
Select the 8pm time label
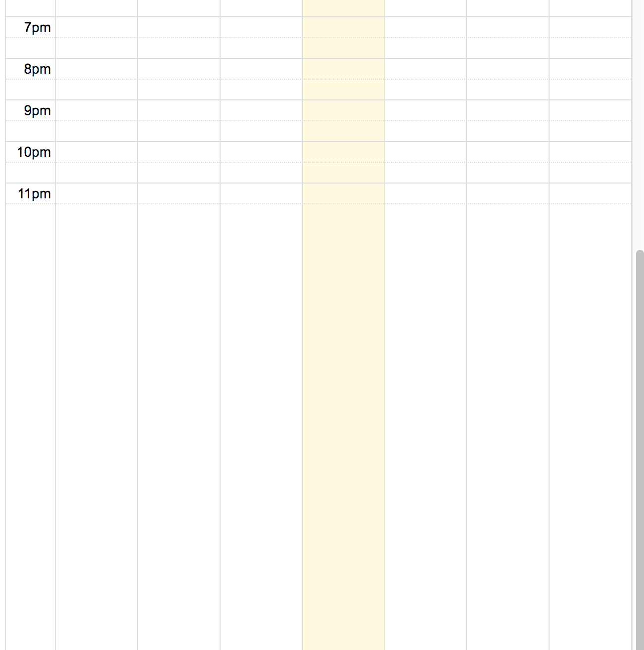coord(37,69)
